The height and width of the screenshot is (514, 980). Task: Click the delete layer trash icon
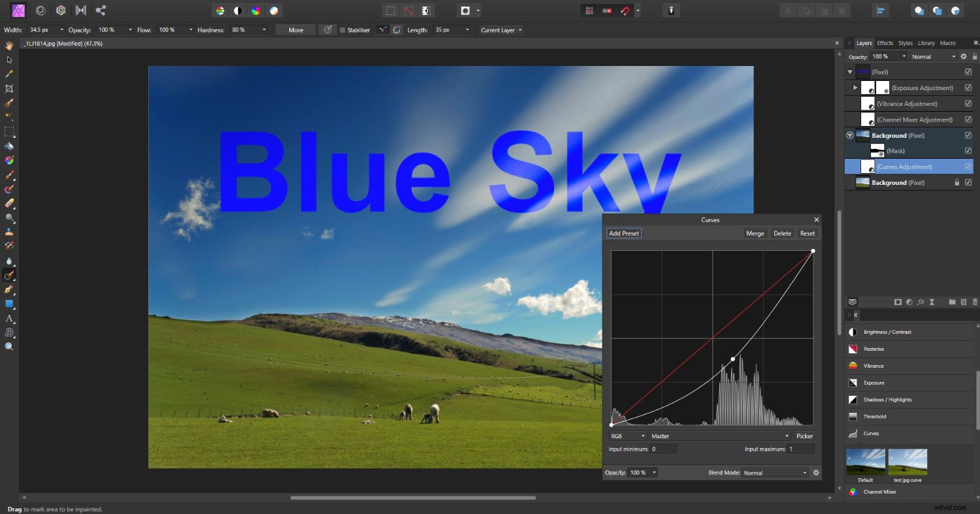coord(974,302)
